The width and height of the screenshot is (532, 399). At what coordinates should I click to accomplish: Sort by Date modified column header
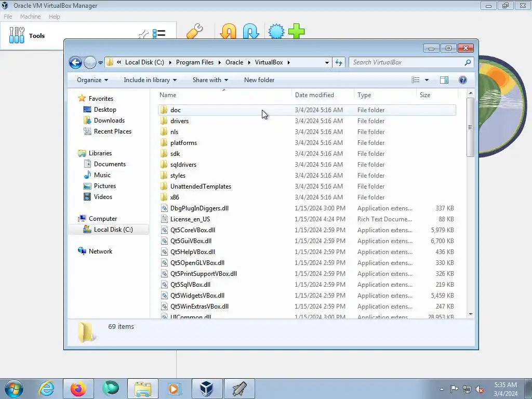pyautogui.click(x=323, y=95)
